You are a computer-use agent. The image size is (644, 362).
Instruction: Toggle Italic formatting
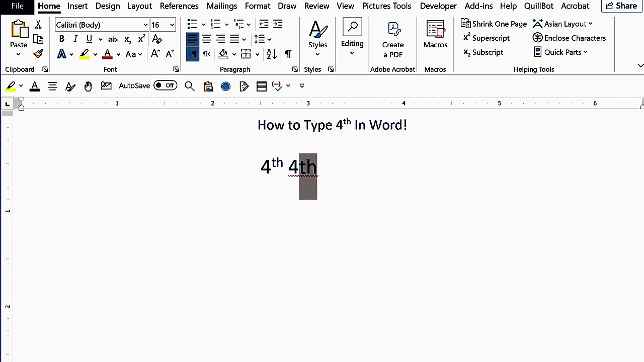(75, 39)
